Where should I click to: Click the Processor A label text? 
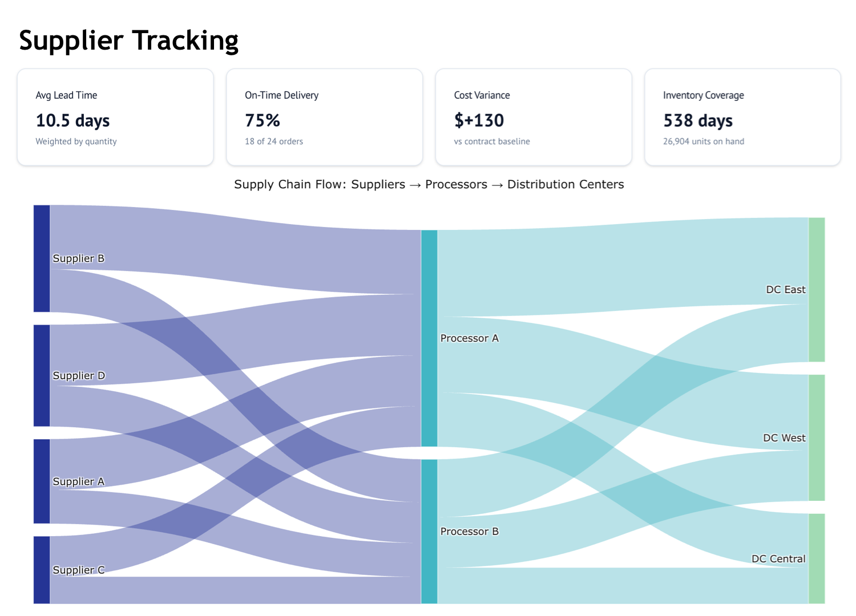point(469,338)
